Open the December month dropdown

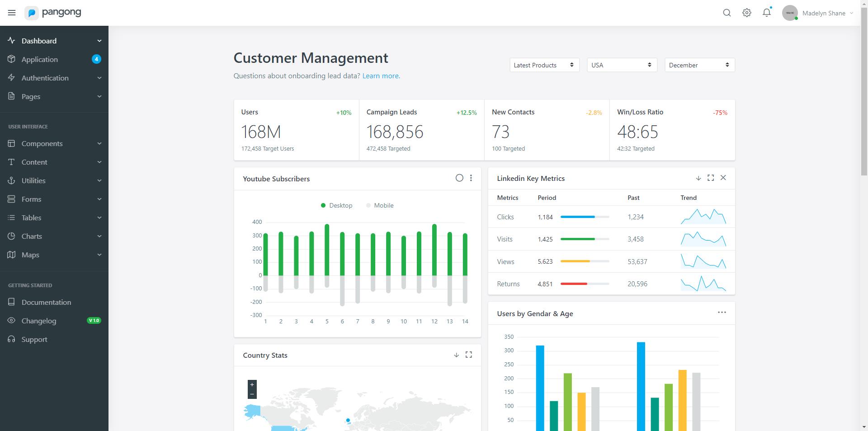pyautogui.click(x=700, y=65)
